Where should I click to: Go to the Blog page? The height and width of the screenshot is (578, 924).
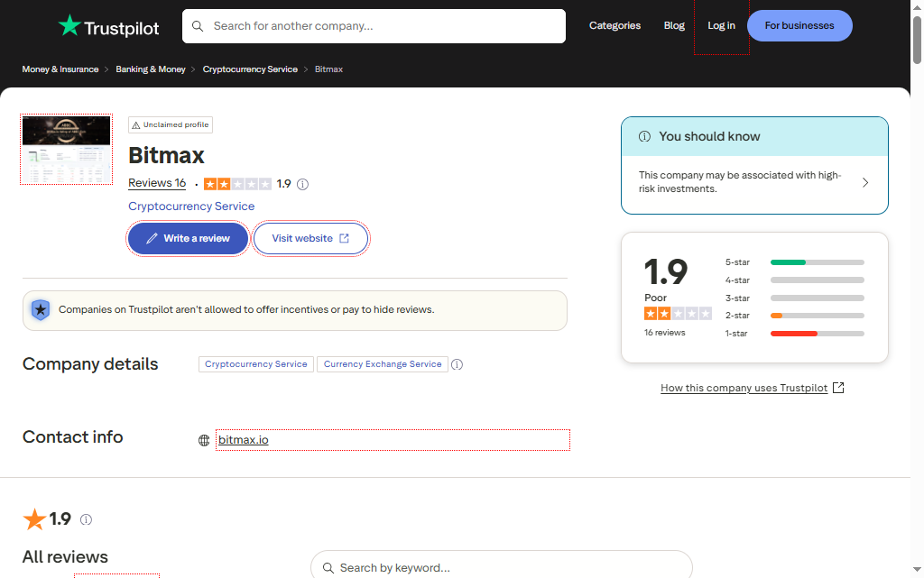(x=674, y=25)
